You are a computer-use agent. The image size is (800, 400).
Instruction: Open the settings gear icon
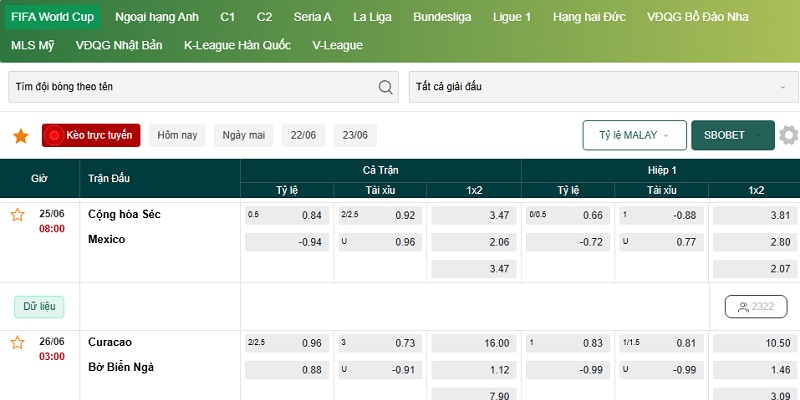point(789,135)
